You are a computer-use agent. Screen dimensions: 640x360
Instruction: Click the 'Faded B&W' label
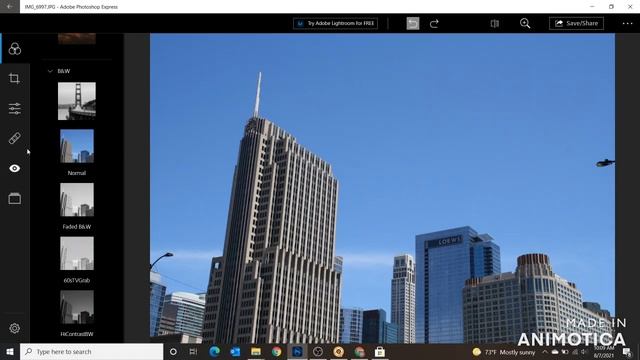[x=77, y=227]
